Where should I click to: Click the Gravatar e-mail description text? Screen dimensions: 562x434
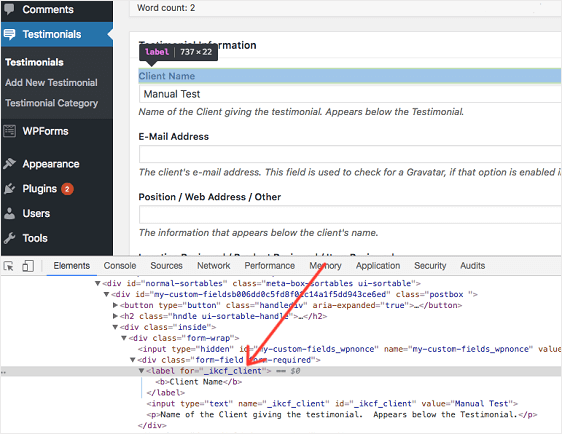350,172
